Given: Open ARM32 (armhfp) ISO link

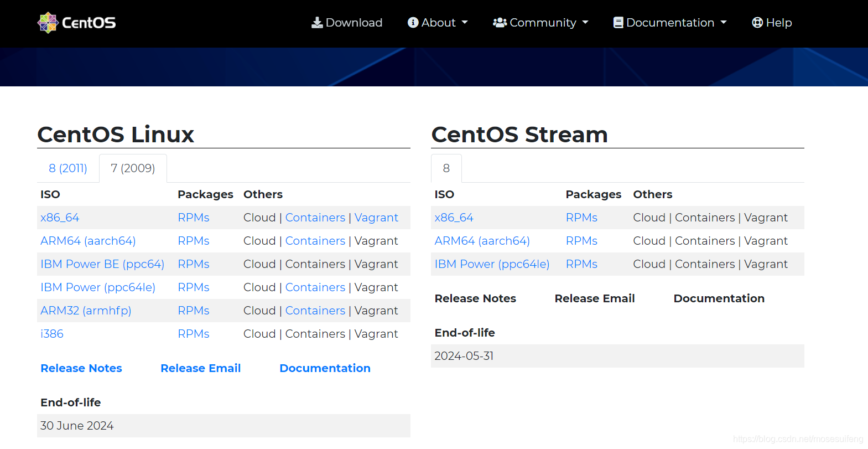Looking at the screenshot, I should (x=86, y=311).
